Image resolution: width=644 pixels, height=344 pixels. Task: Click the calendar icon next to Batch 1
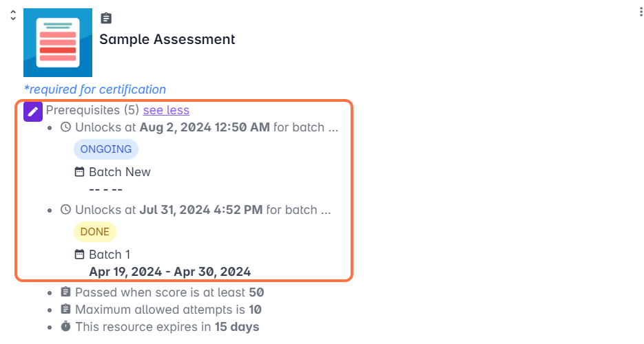tap(80, 255)
